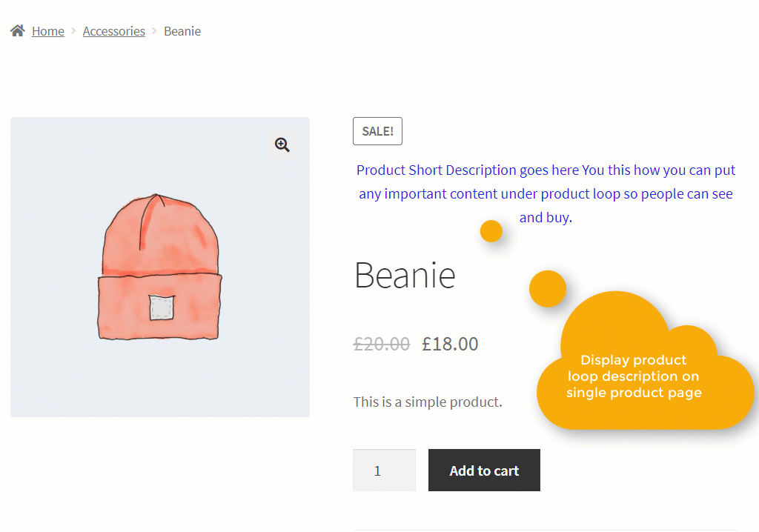Image resolution: width=759 pixels, height=532 pixels.
Task: Go to the Accessories category link
Action: pos(113,31)
